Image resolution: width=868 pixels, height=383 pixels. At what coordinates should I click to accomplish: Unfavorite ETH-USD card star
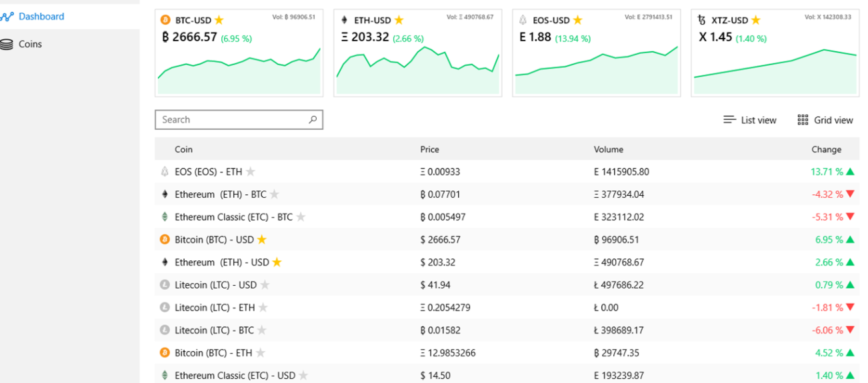click(x=399, y=20)
